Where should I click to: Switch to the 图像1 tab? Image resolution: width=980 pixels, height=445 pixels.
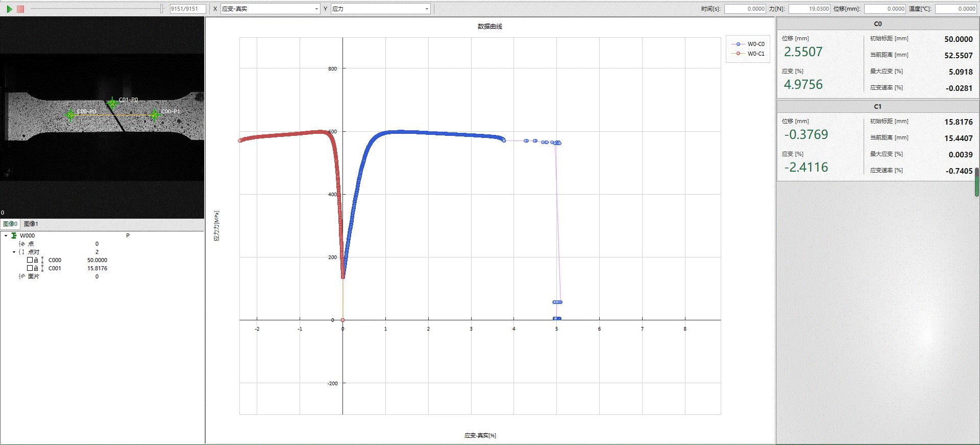[x=31, y=224]
